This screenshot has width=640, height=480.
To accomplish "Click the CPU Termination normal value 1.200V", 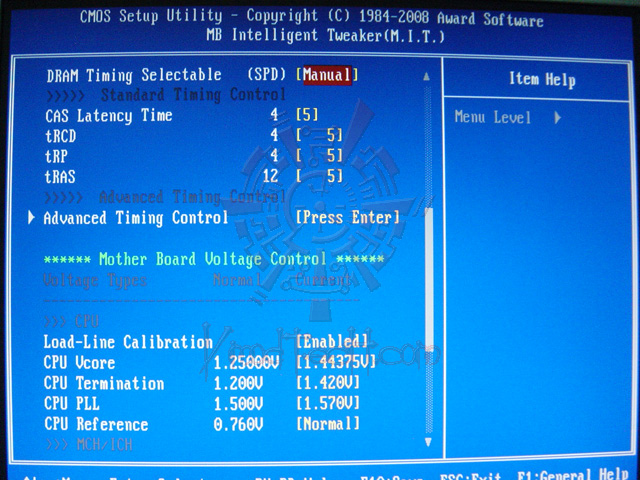I will tap(238, 383).
